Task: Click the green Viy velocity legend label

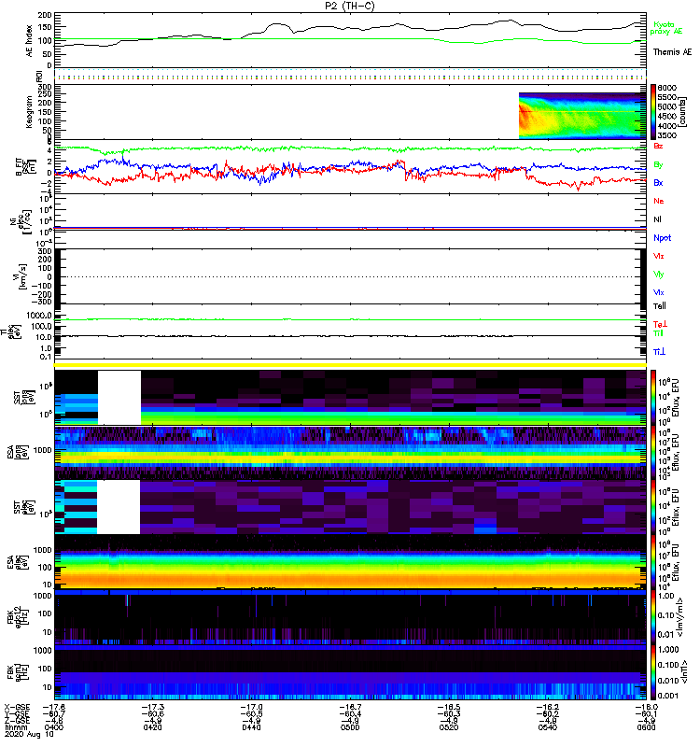Action: [659, 274]
